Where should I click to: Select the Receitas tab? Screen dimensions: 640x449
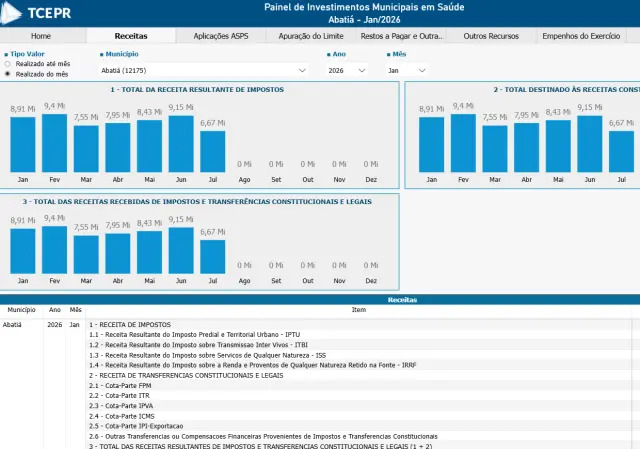pos(131,36)
